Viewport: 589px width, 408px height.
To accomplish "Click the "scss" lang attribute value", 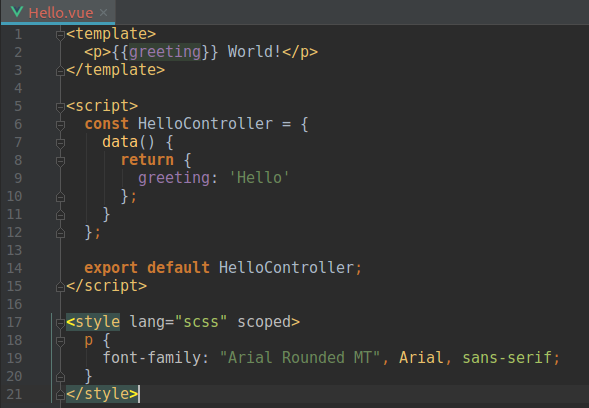I will pyautogui.click(x=201, y=322).
